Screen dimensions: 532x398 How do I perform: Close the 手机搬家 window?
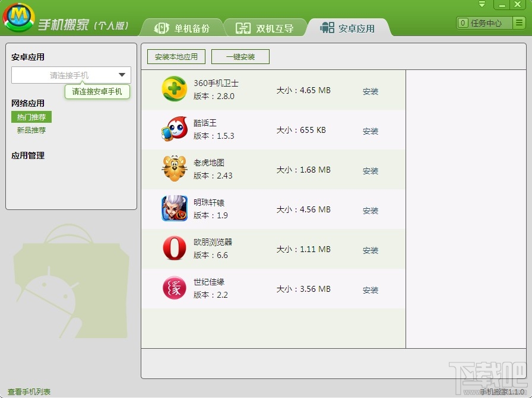[x=518, y=5]
